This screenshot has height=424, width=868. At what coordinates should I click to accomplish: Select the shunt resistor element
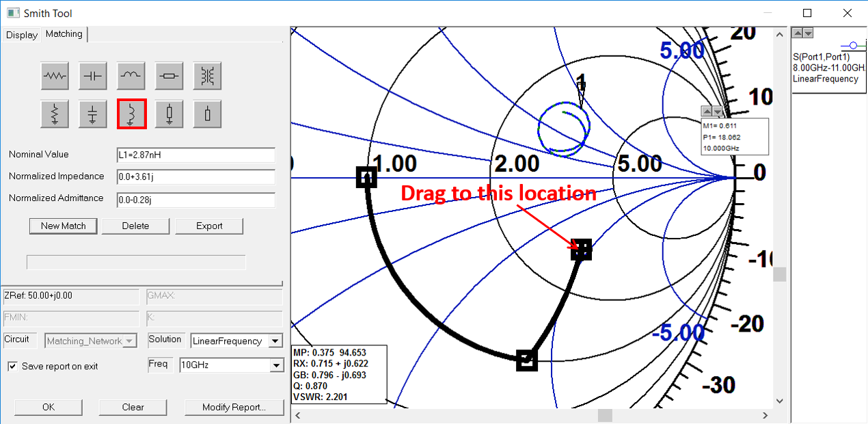click(55, 114)
